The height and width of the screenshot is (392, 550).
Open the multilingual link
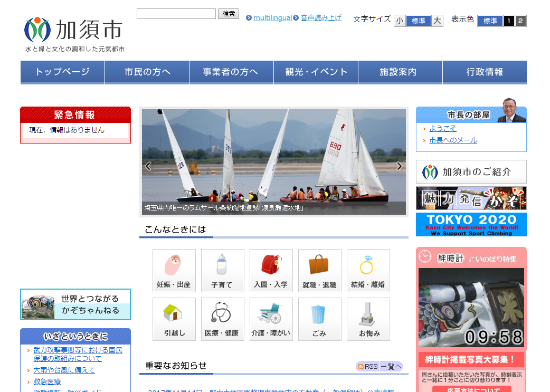(272, 17)
